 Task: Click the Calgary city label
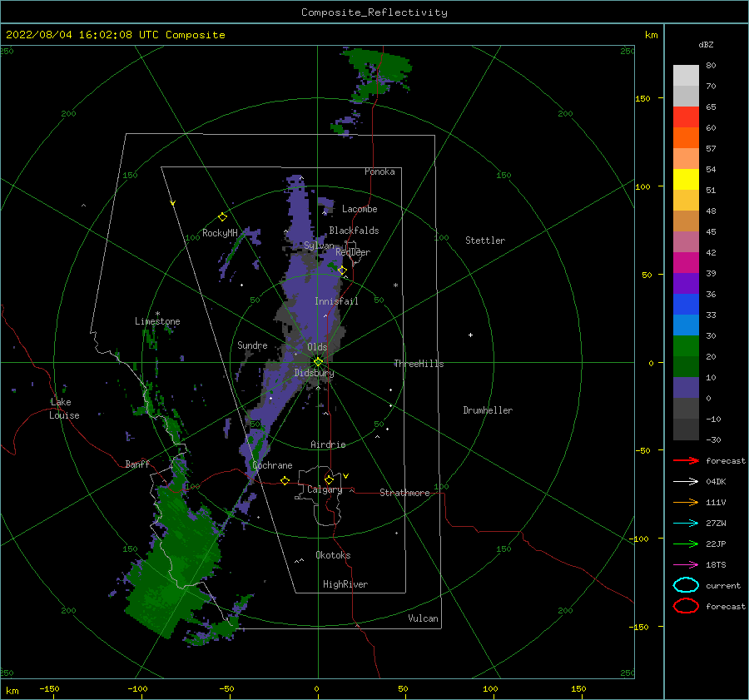(325, 489)
